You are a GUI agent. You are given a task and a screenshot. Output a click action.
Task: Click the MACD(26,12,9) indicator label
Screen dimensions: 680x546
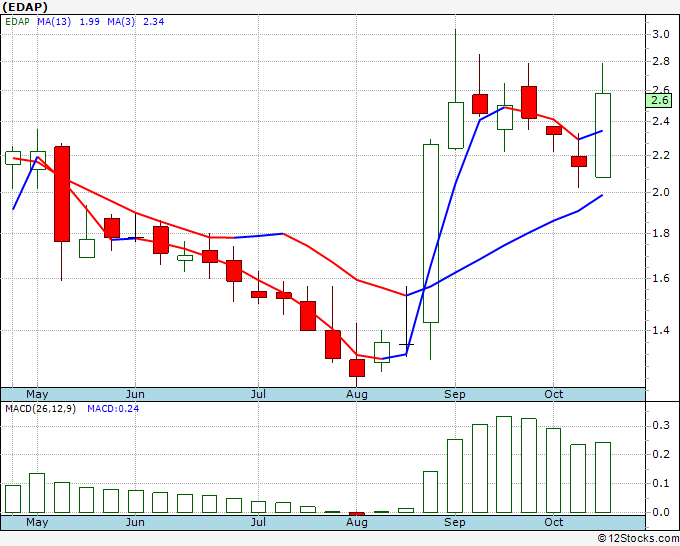[40, 409]
